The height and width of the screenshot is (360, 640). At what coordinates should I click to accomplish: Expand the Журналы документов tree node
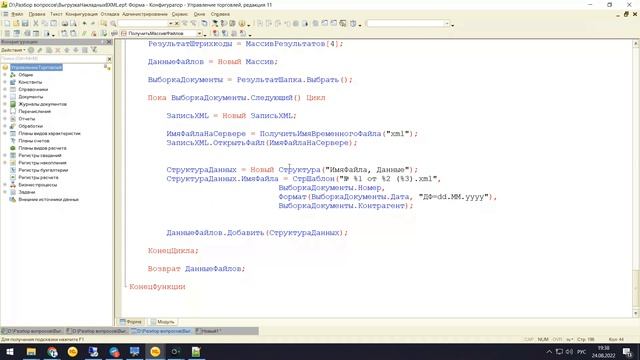(5, 104)
